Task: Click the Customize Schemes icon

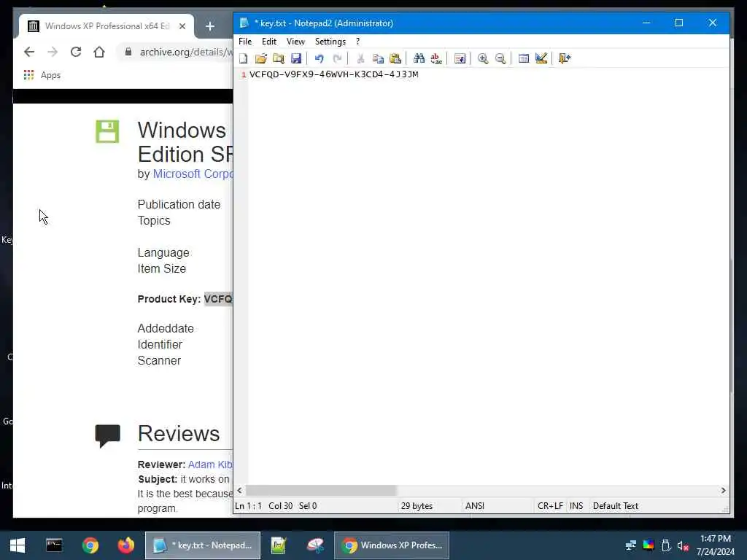Action: (x=541, y=58)
